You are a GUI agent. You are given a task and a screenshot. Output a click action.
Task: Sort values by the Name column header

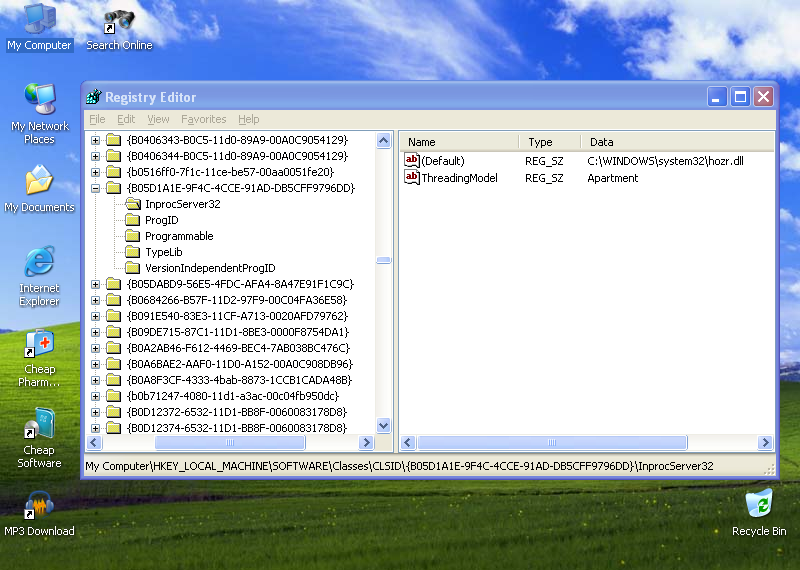[460, 142]
